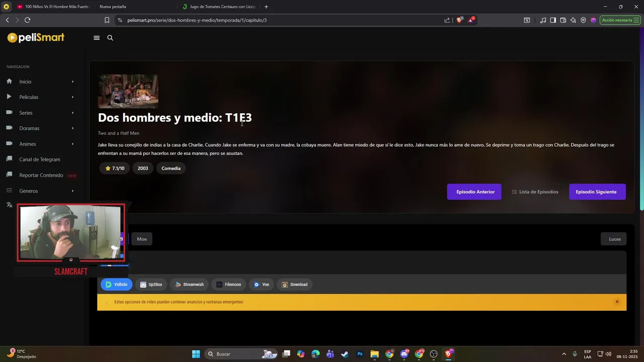Viewport: 644px width, 362px height.
Task: Open the Brave VPN shield icon
Action: [x=583, y=20]
